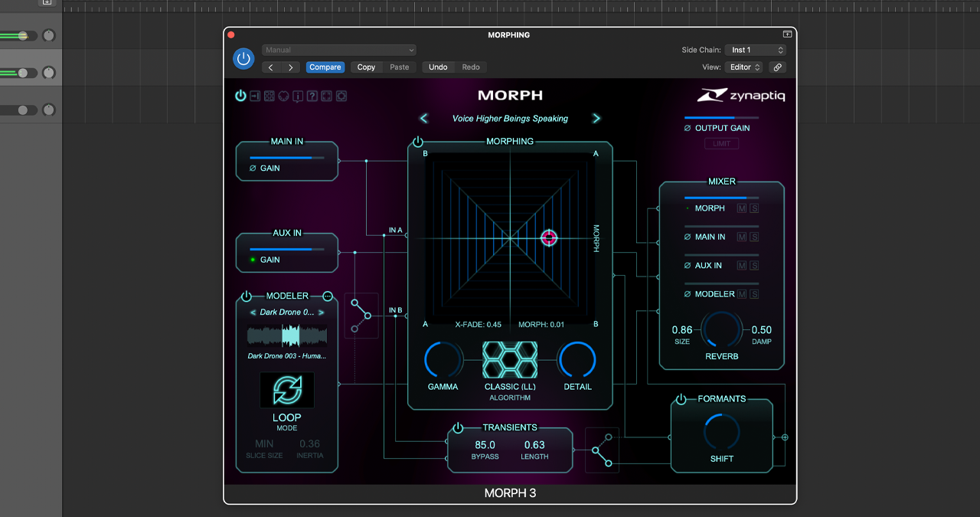980x517 pixels.
Task: Click the green AUX IN gain indicator
Action: coord(253,260)
